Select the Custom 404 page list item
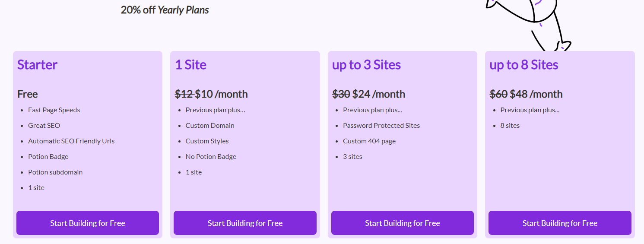Image resolution: width=644 pixels, height=244 pixels. (369, 141)
